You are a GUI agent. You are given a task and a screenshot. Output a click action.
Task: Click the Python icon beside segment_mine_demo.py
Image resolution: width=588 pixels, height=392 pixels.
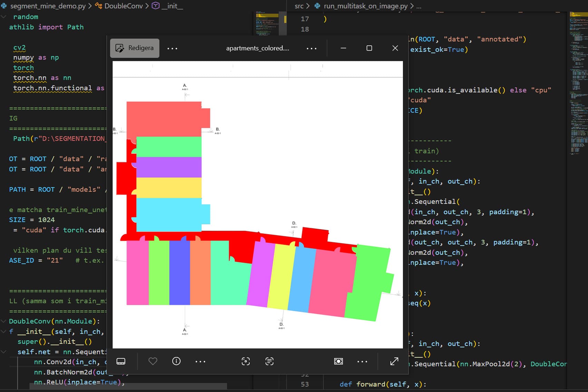pyautogui.click(x=4, y=6)
